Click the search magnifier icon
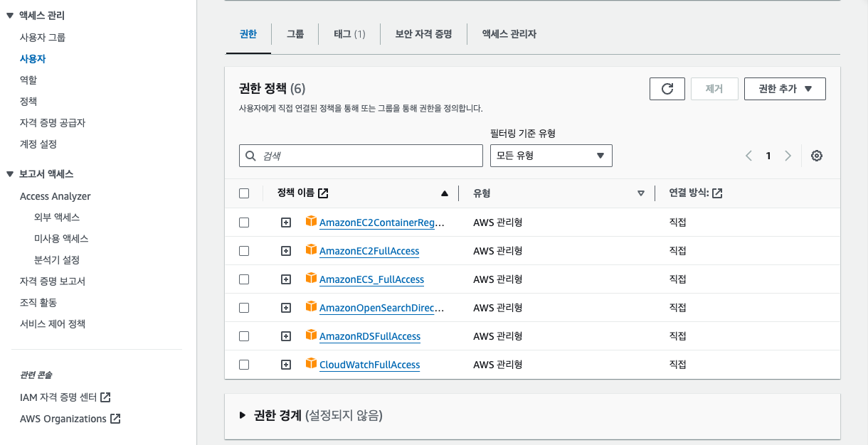 click(250, 156)
